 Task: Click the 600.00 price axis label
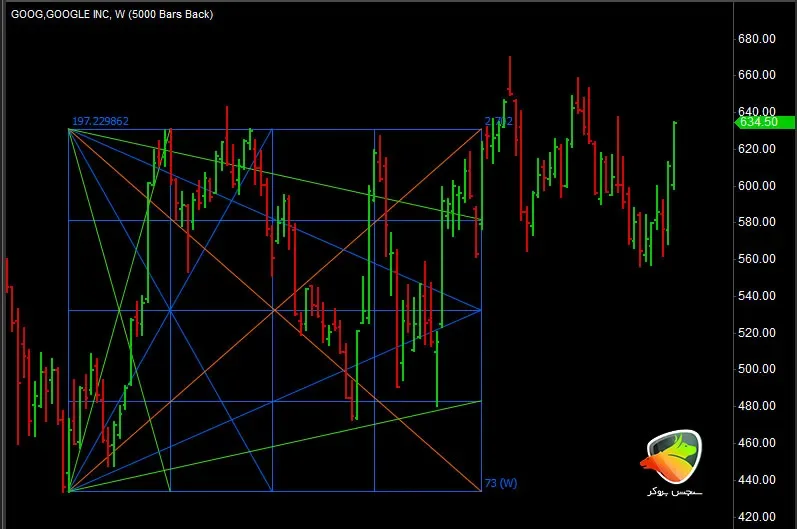click(757, 185)
